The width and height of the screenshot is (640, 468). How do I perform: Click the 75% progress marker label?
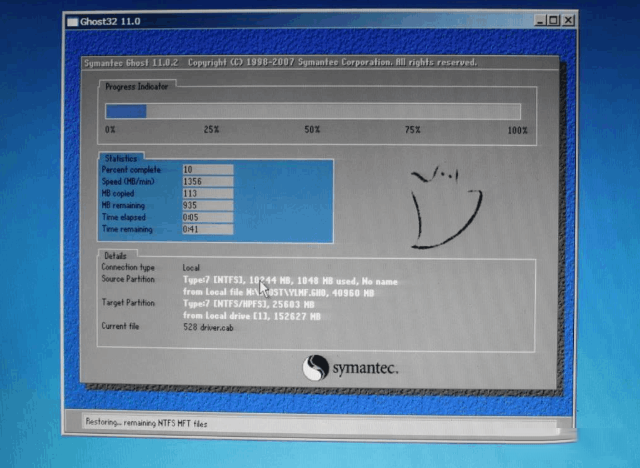pyautogui.click(x=413, y=130)
